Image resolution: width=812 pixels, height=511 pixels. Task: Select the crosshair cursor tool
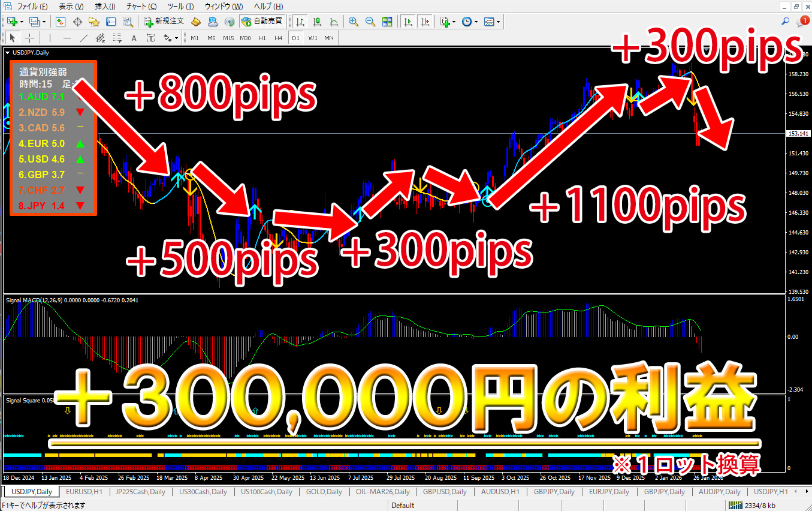[x=29, y=38]
